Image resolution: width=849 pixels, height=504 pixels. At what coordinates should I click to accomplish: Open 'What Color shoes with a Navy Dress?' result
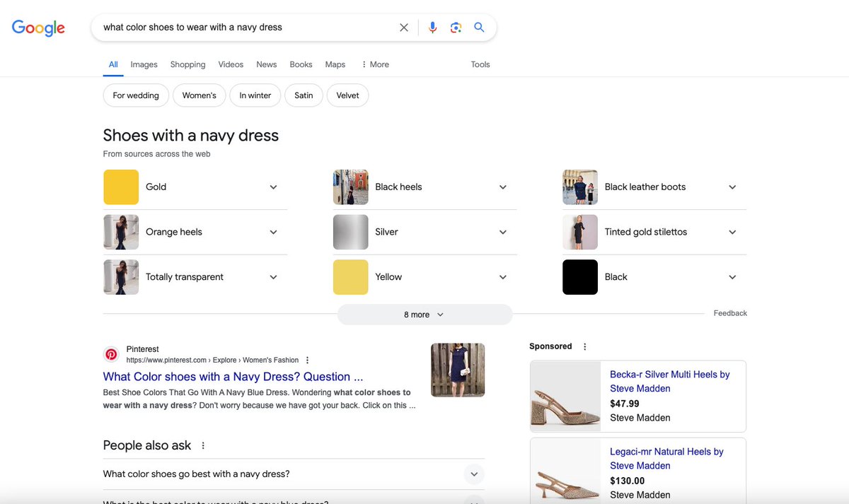click(x=233, y=377)
